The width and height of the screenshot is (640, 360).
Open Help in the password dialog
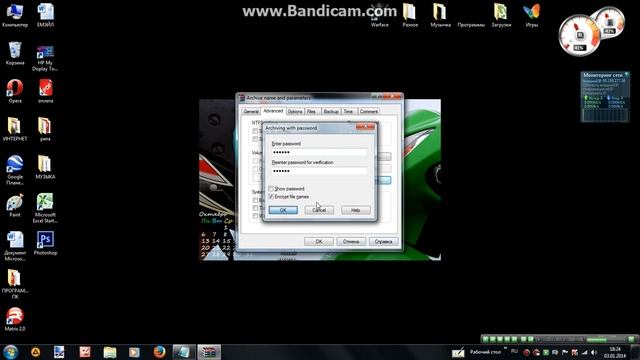pyautogui.click(x=356, y=210)
